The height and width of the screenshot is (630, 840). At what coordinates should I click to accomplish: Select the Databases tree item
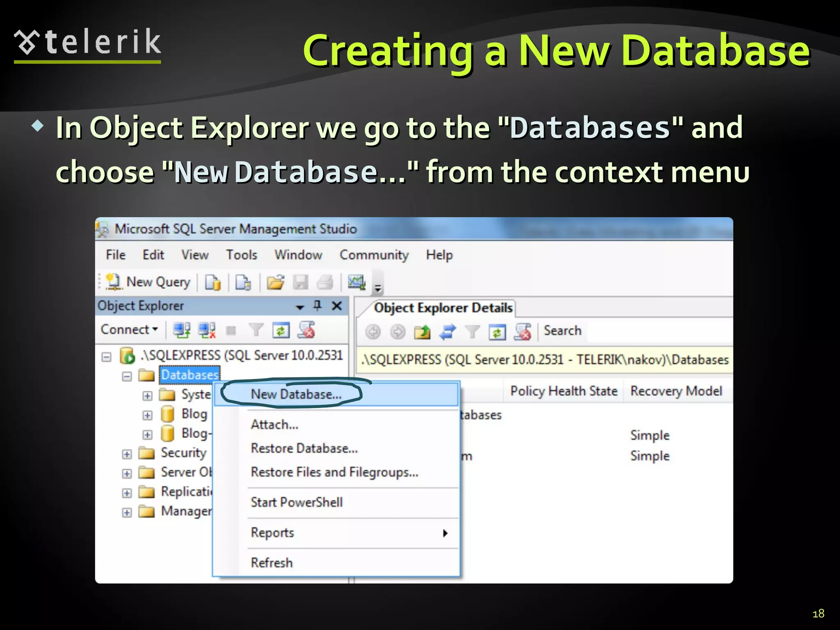[189, 375]
